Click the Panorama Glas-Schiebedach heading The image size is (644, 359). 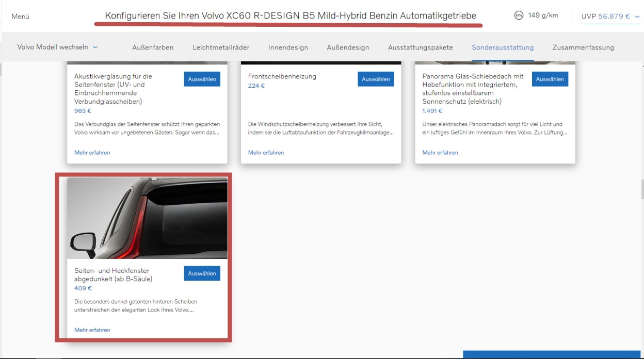473,89
